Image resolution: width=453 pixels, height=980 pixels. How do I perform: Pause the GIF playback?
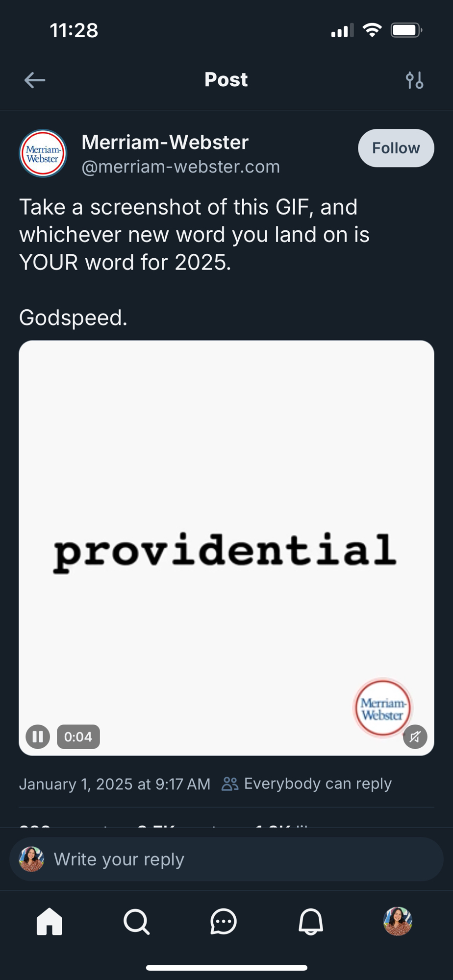click(38, 736)
